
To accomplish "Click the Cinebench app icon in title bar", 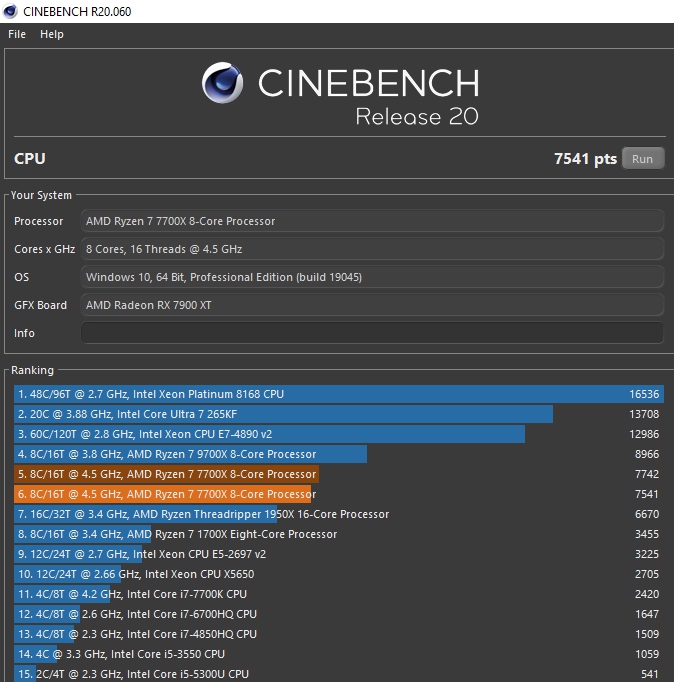I will pyautogui.click(x=10, y=11).
